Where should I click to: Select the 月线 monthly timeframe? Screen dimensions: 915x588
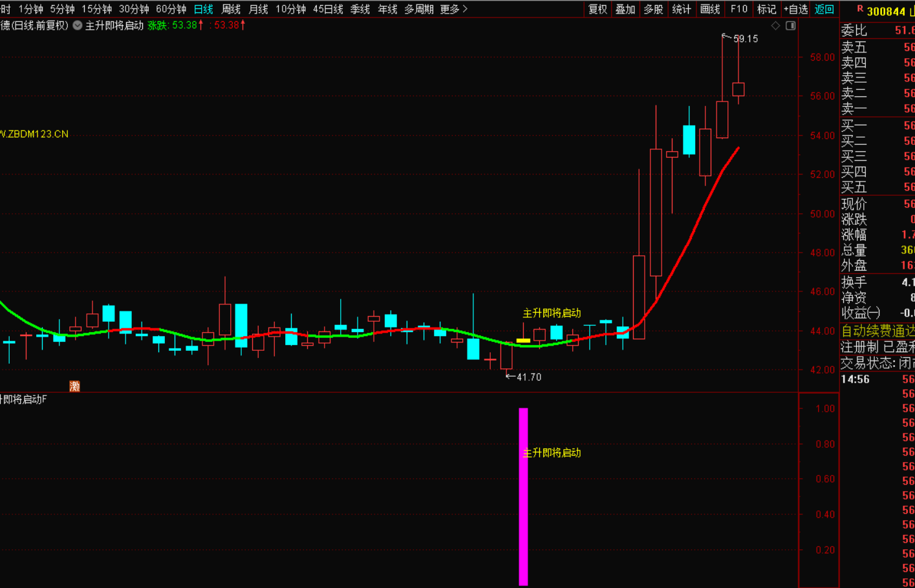[x=258, y=9]
